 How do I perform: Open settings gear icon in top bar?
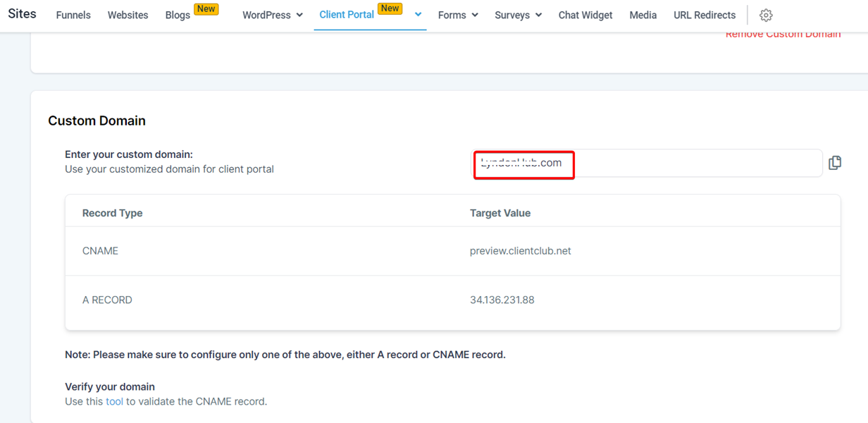(766, 15)
